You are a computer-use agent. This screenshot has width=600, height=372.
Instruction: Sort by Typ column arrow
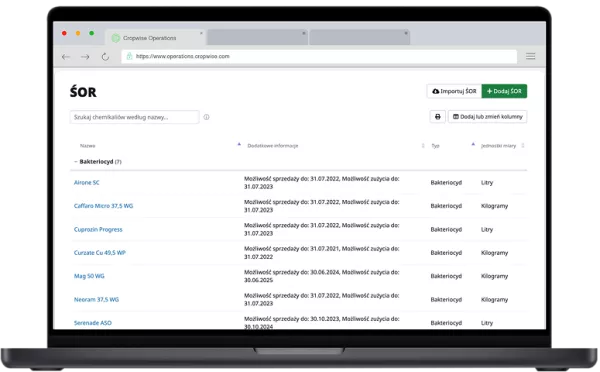click(473, 144)
